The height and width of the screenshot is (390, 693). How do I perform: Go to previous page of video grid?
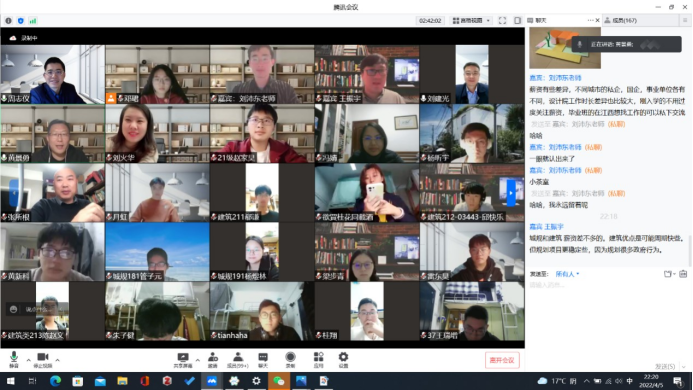pyautogui.click(x=14, y=193)
